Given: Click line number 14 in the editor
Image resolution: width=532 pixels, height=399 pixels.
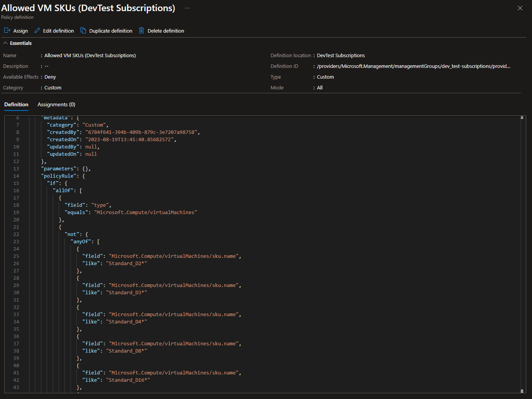Looking at the screenshot, I should tap(16, 176).
